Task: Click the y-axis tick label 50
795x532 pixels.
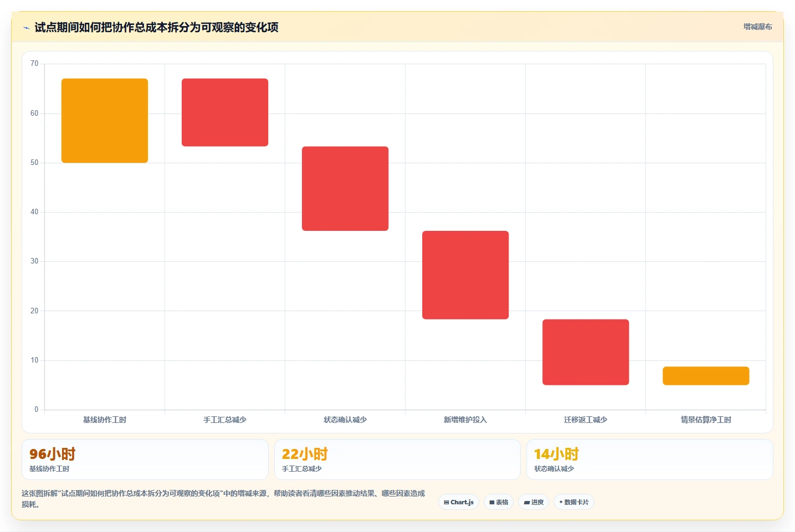Action: point(34,163)
